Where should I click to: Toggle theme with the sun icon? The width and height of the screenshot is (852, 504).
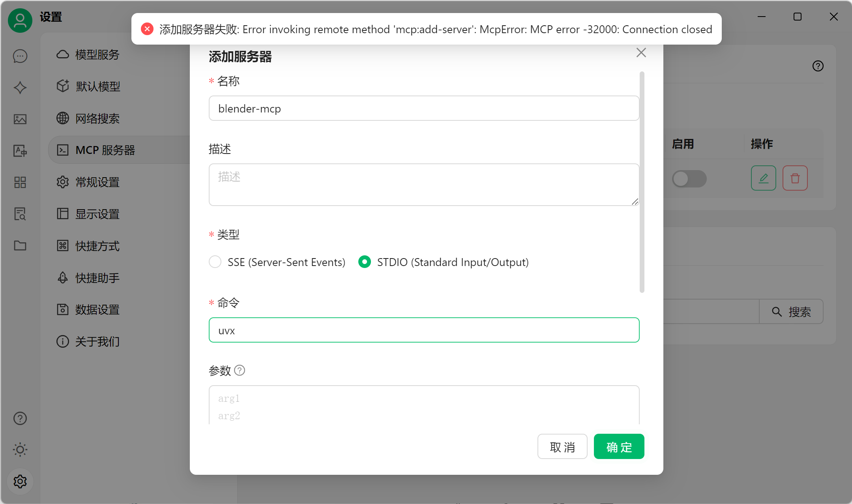click(x=20, y=450)
